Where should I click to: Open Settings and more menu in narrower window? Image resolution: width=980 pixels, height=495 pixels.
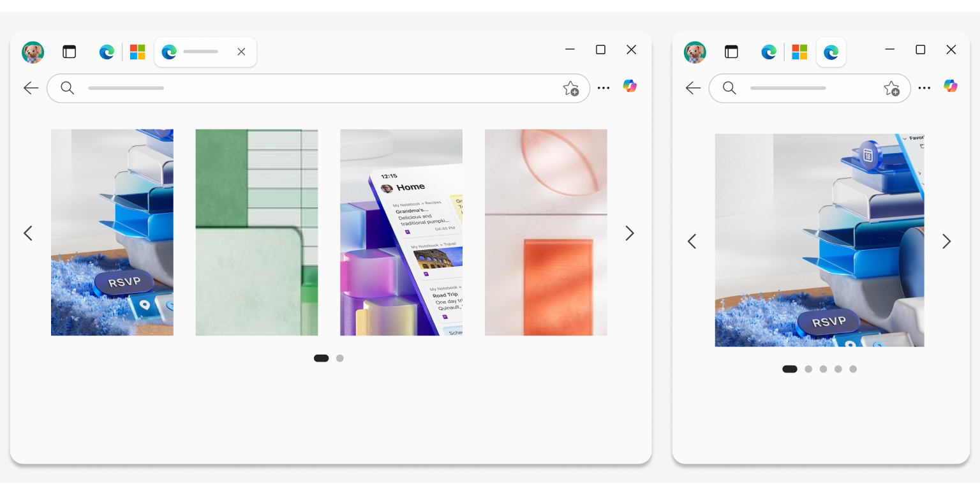924,88
